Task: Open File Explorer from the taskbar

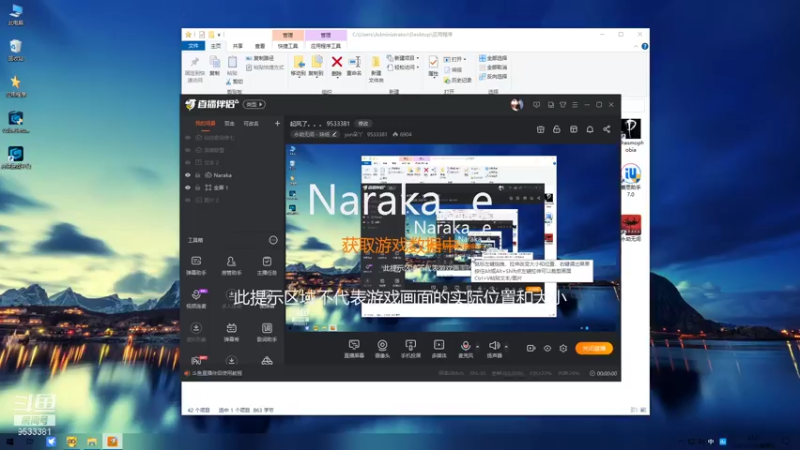Action: click(x=92, y=442)
